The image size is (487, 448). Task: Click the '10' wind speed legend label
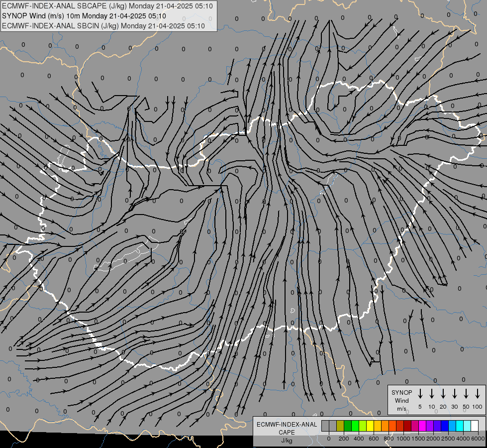pyautogui.click(x=431, y=407)
